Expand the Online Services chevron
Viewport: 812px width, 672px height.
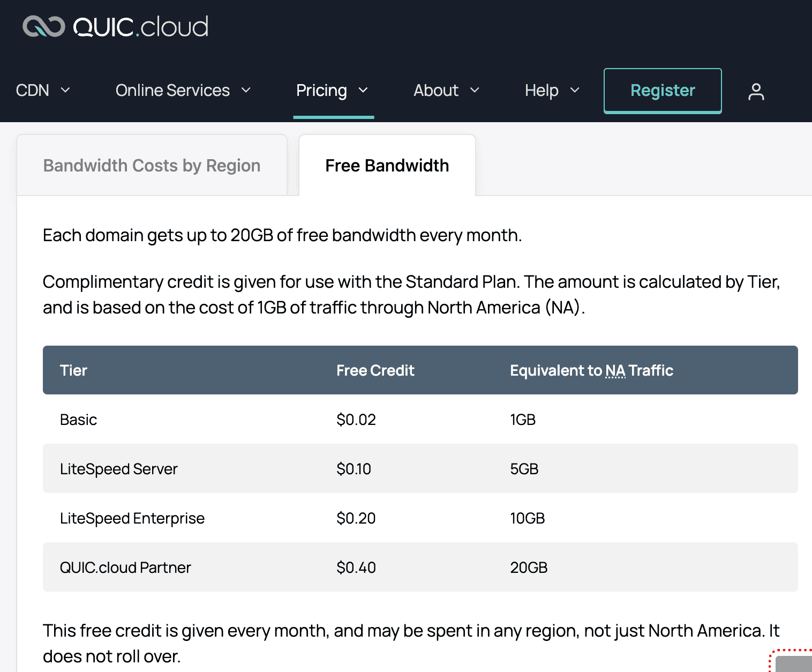[246, 90]
